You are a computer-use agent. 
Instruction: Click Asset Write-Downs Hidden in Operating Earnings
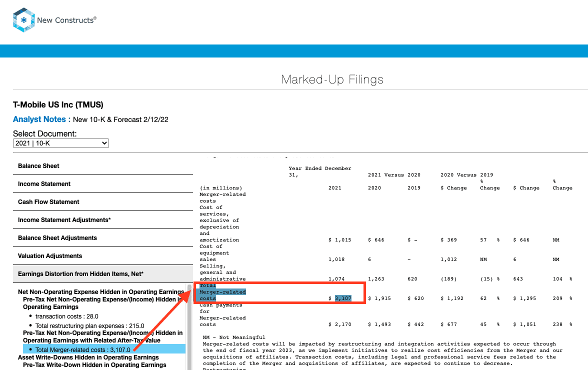88,357
